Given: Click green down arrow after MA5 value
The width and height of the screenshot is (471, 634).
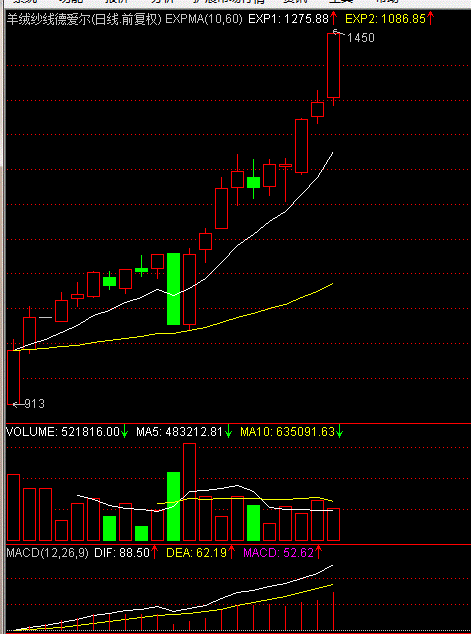Looking at the screenshot, I should point(228,432).
